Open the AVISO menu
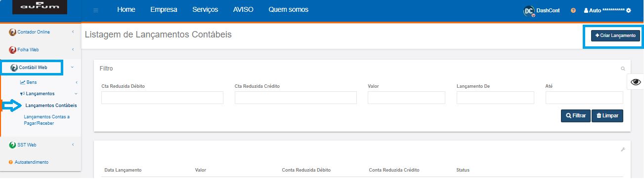Screen dimensions: 644x179 [x=243, y=10]
